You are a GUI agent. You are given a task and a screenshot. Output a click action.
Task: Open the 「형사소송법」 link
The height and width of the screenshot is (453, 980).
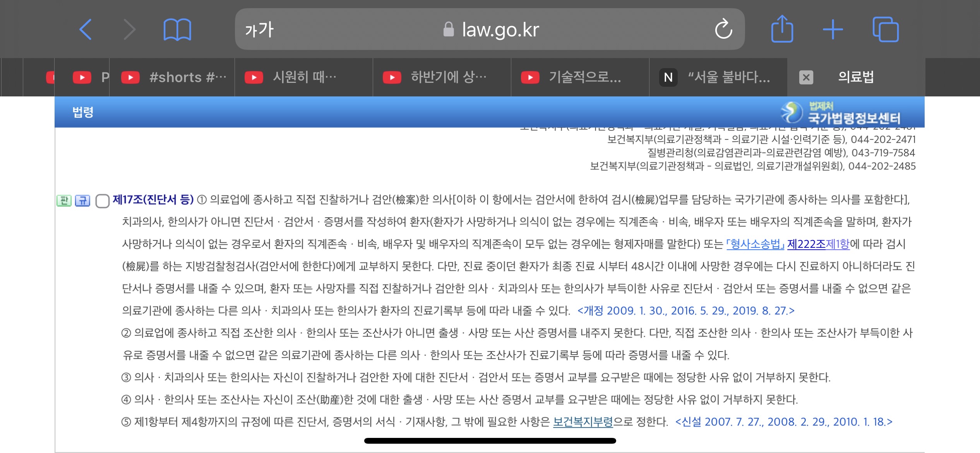click(x=755, y=244)
